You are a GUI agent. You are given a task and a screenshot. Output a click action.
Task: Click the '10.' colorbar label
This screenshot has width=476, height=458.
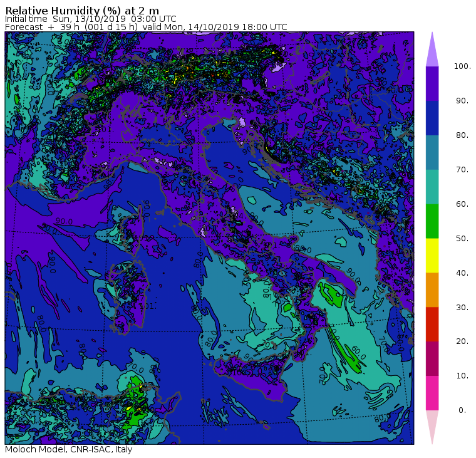click(462, 376)
